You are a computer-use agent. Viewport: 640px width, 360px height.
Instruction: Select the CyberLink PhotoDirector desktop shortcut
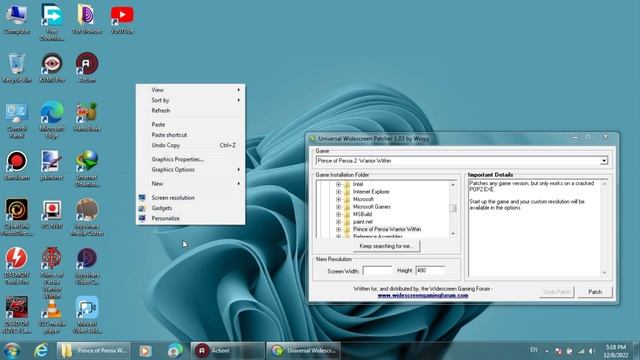[17, 217]
